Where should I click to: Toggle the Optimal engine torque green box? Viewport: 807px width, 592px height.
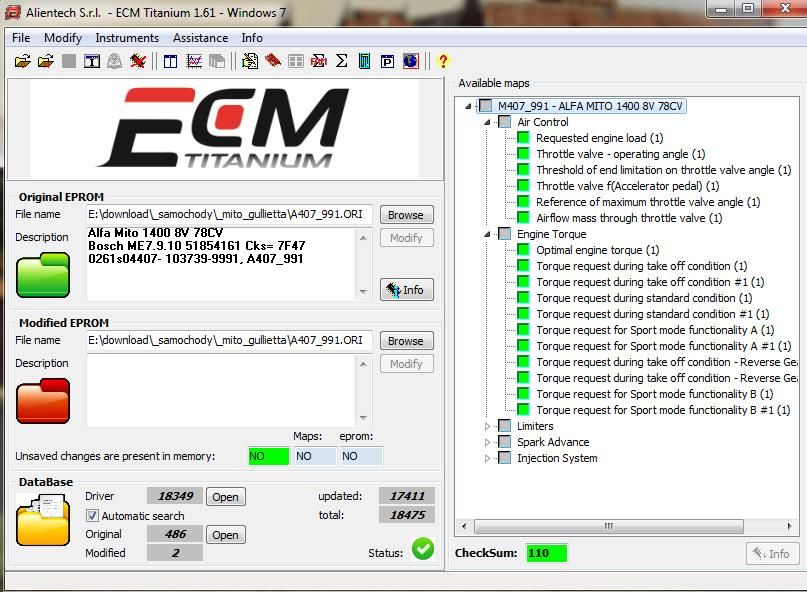(523, 250)
